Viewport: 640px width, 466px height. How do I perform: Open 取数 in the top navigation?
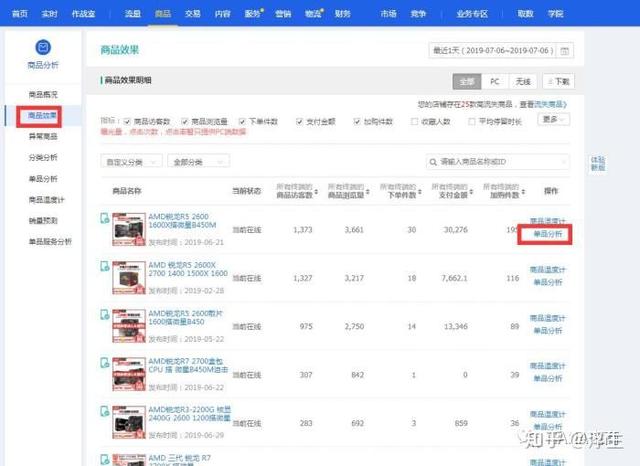(x=525, y=14)
